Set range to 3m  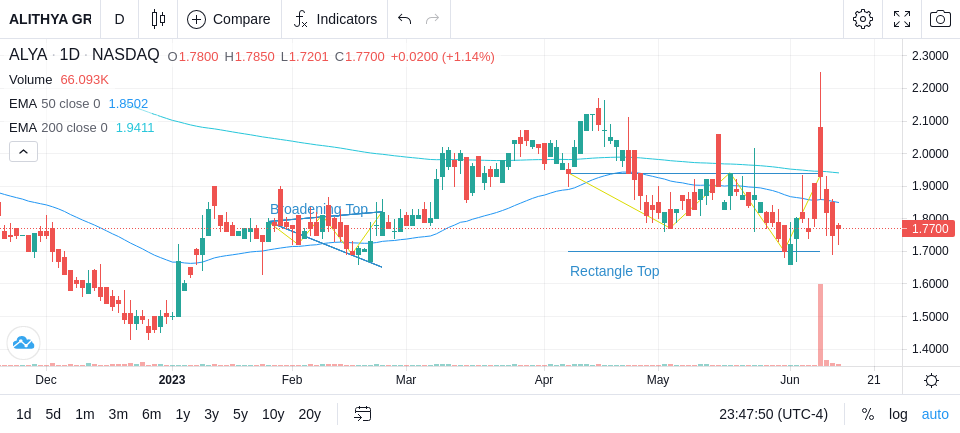118,415
